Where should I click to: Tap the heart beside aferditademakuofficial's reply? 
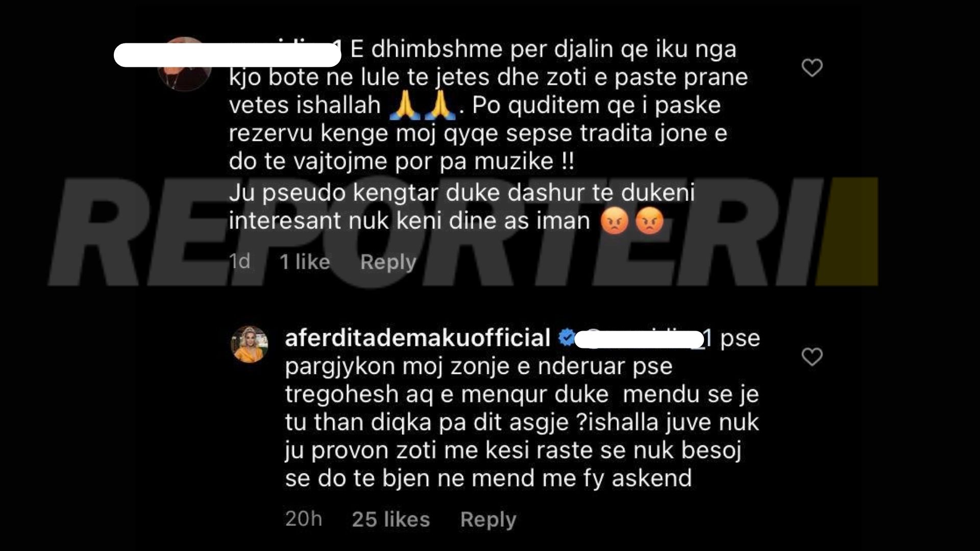[812, 357]
